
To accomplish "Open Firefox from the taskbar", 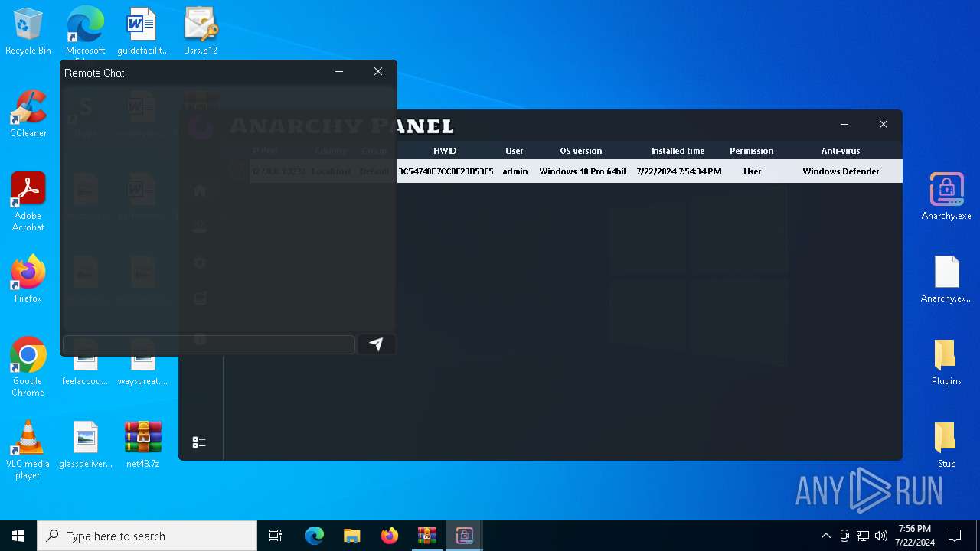I will tap(390, 536).
